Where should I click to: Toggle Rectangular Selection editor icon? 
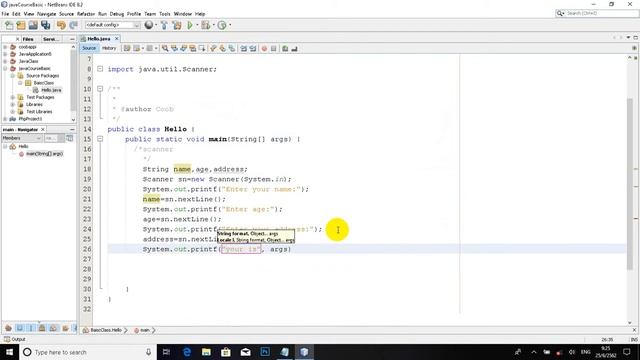(202, 49)
